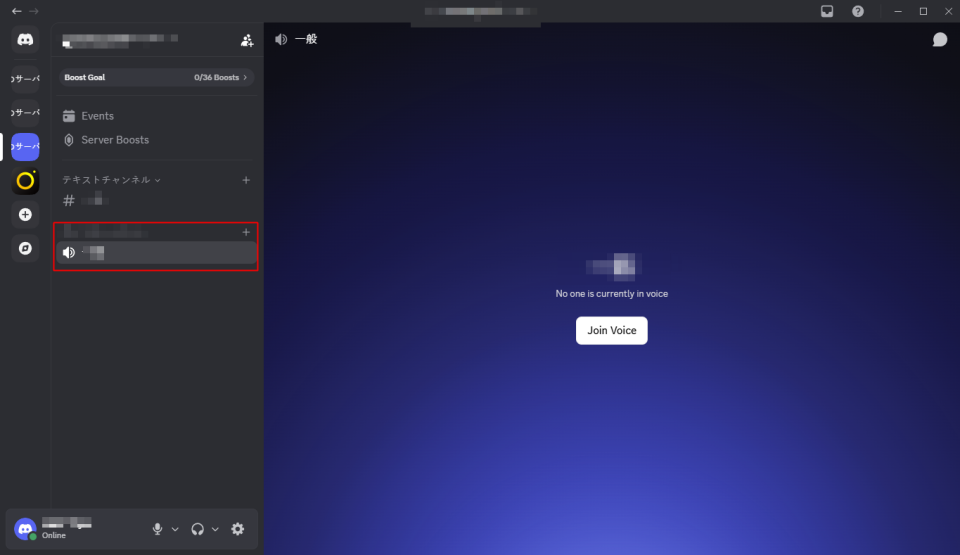The image size is (960, 555).
Task: Open input device options arrow beside microphone
Action: tap(175, 529)
